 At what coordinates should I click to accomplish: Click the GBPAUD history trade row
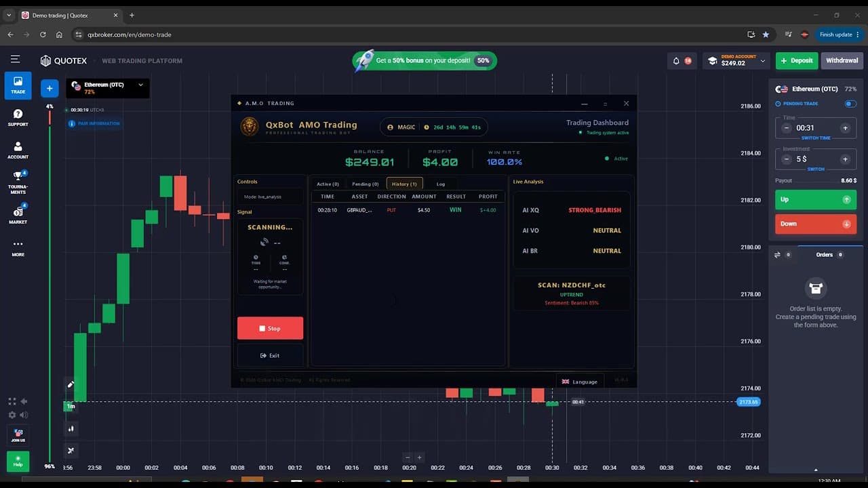click(x=408, y=210)
